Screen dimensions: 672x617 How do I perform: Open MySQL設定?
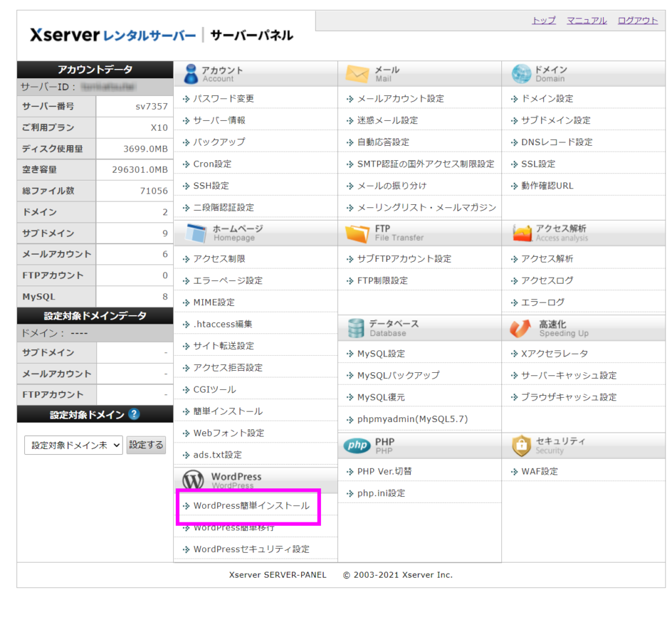[381, 354]
